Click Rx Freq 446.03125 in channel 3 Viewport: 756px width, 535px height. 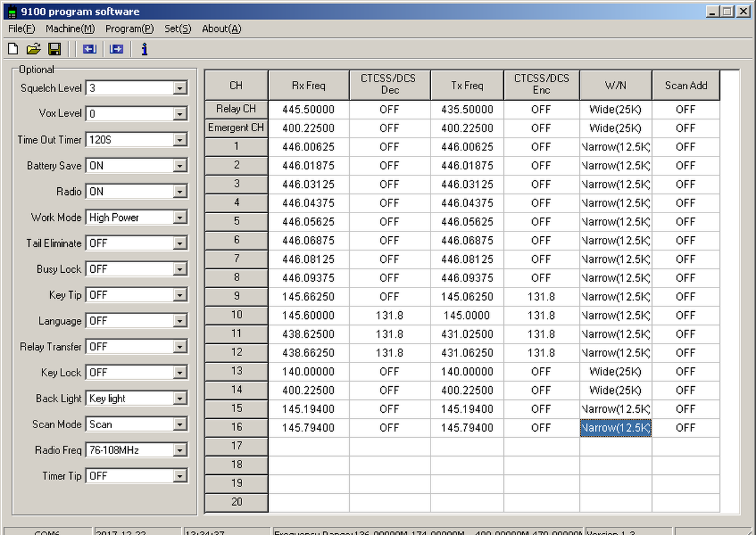coord(309,184)
